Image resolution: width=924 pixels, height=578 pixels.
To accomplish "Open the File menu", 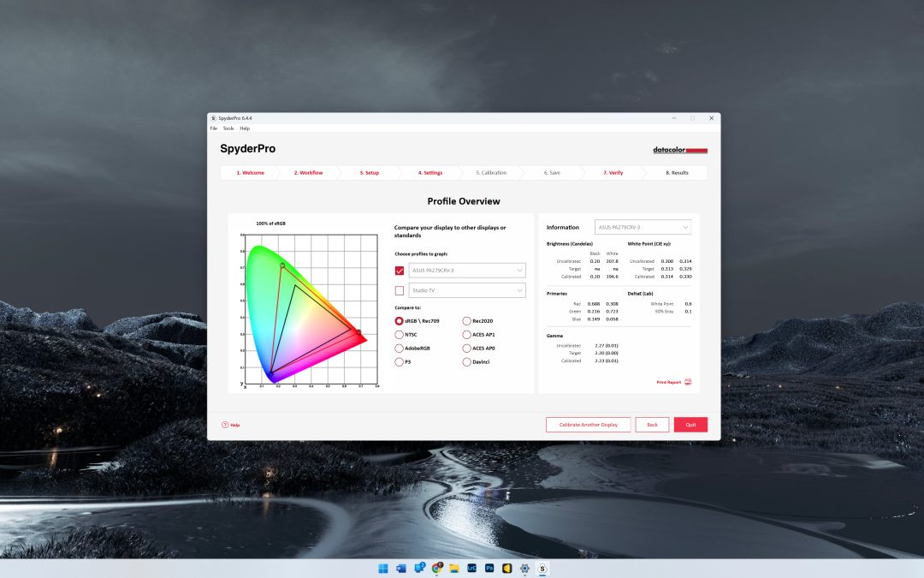I will click(214, 128).
